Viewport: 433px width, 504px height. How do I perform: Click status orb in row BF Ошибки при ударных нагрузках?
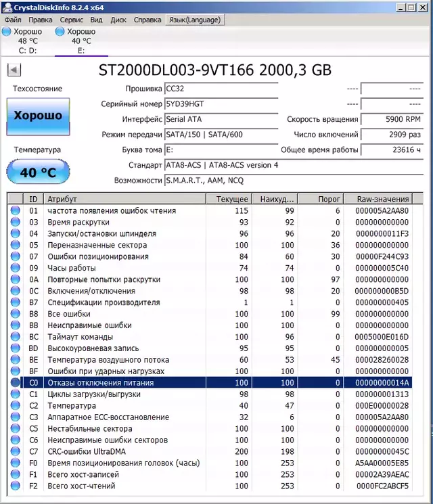point(15,371)
